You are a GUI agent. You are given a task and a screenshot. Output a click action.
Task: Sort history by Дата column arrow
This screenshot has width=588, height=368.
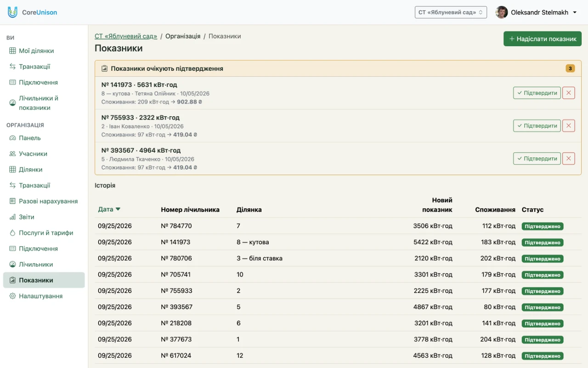pos(118,209)
